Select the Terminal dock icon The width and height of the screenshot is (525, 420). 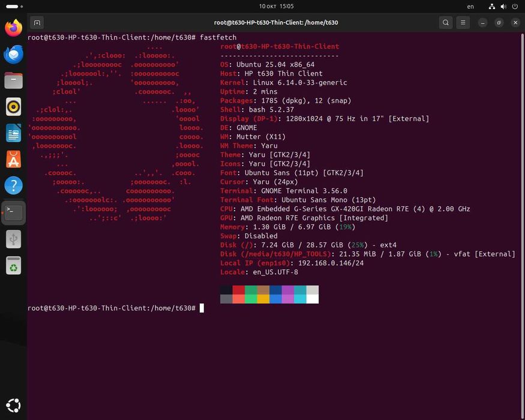coord(13,212)
